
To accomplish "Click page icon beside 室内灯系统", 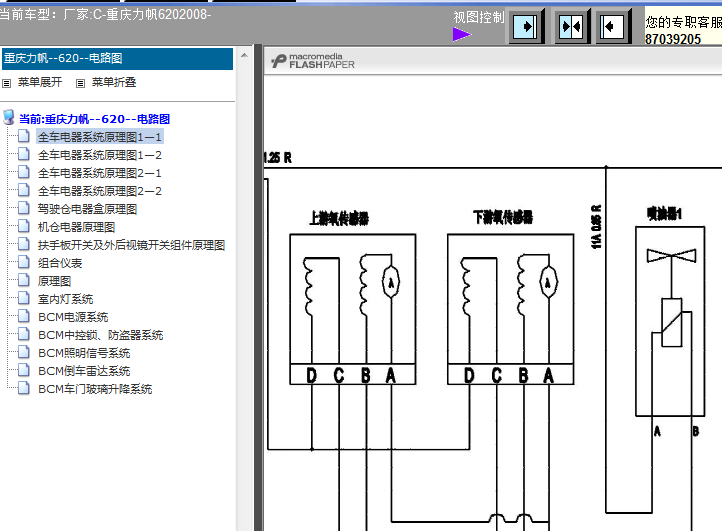I will (x=24, y=298).
